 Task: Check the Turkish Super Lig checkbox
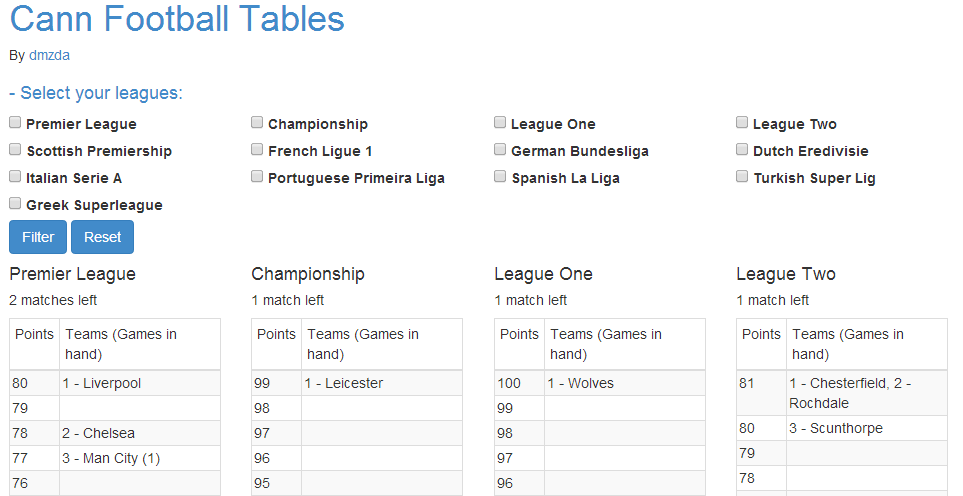pos(742,177)
